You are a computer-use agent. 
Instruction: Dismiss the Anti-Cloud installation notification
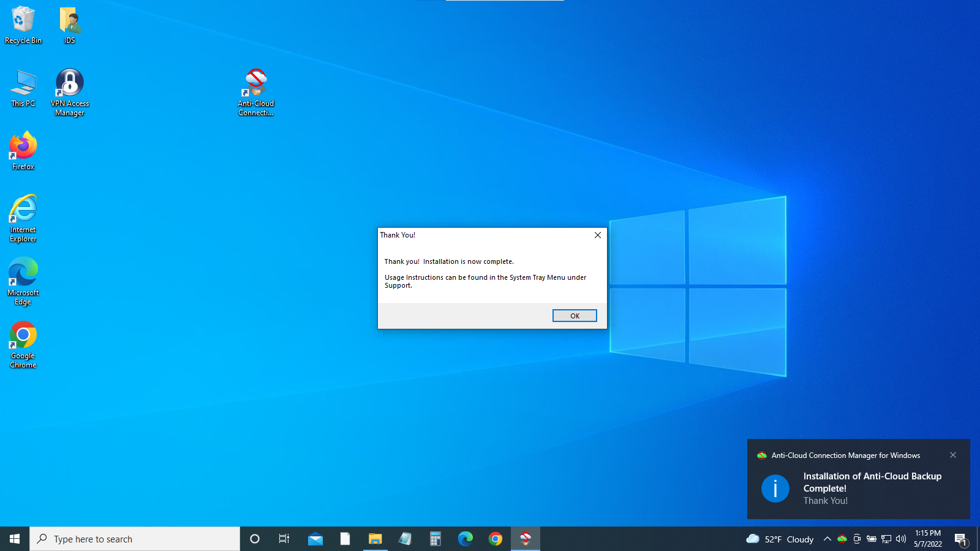[953, 455]
